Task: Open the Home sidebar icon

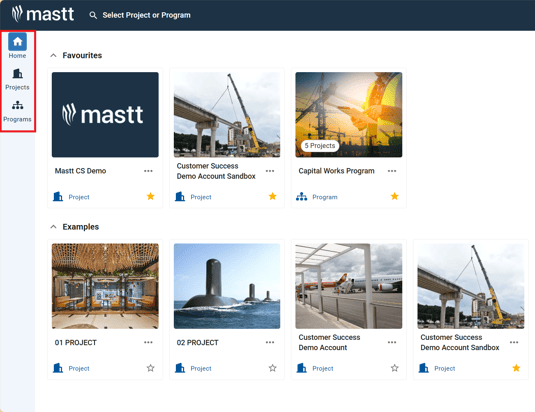Action: click(17, 42)
